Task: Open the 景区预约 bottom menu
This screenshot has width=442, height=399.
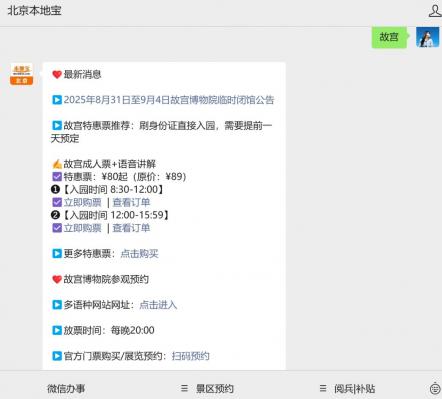Action: tap(215, 388)
